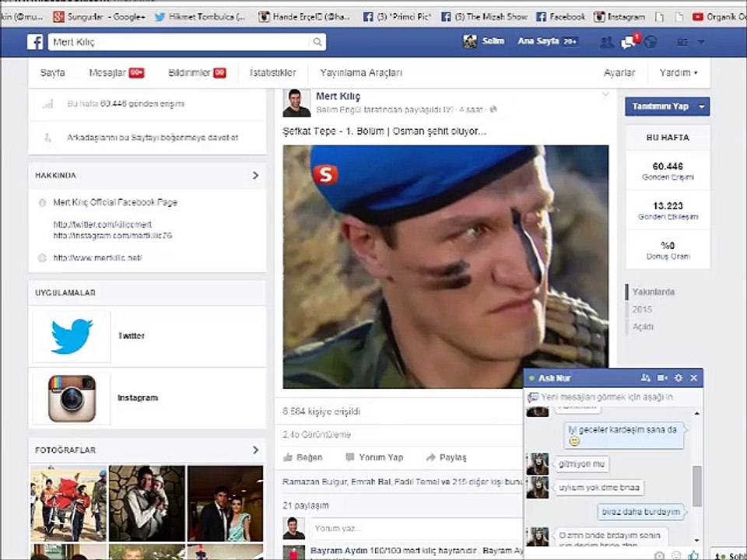Open the Instagram app icon under Uygulamalar
747x560 pixels.
coord(72,398)
